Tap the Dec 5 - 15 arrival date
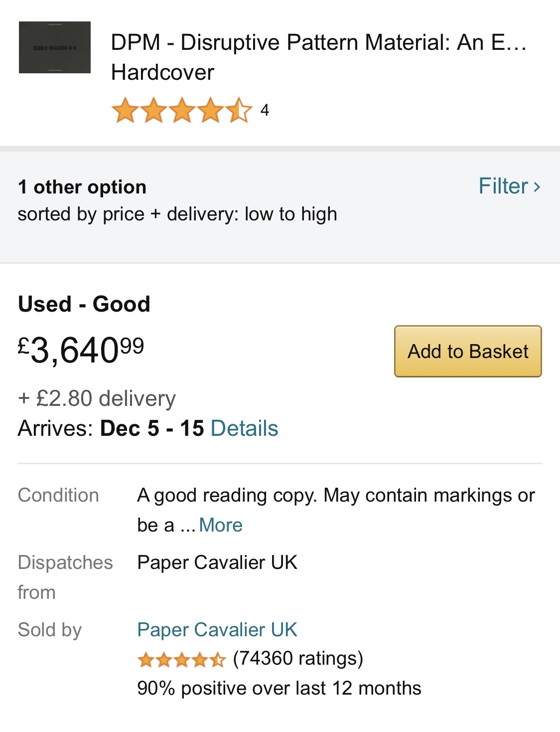This screenshot has width=560, height=732. pyautogui.click(x=152, y=428)
